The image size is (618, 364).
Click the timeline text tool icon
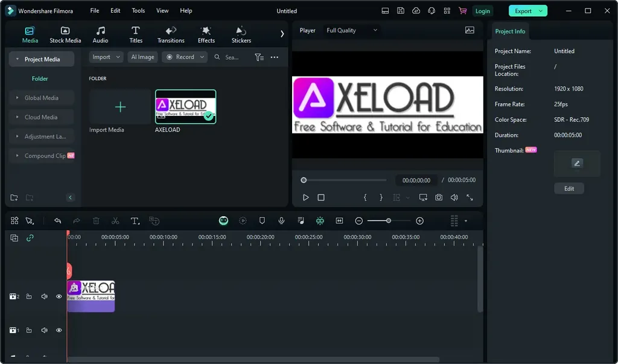tap(135, 221)
